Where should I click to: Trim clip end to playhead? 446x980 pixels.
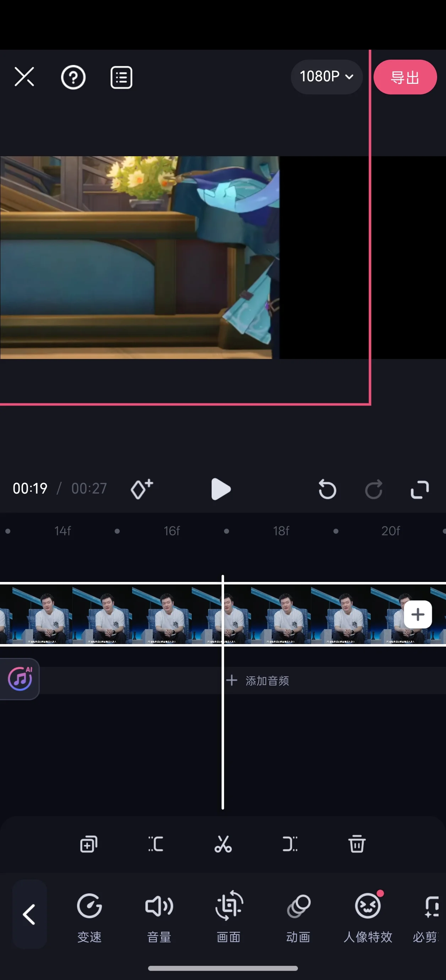tap(290, 844)
